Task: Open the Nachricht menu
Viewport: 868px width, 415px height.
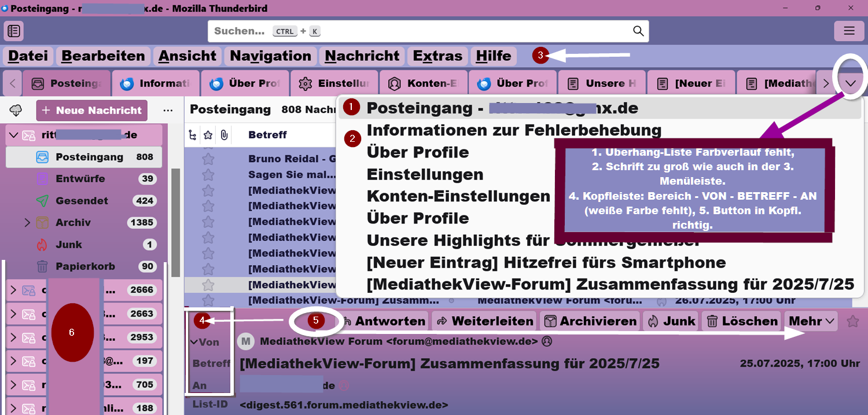Action: pos(362,56)
